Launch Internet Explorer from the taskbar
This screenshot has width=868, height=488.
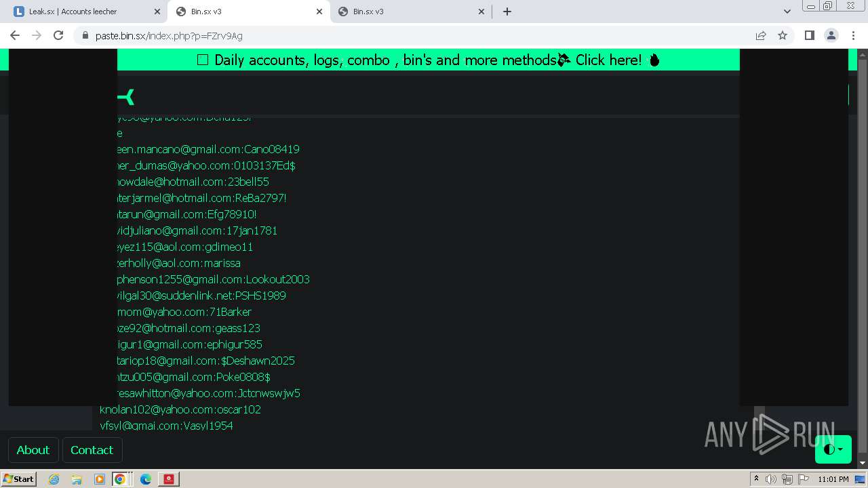pyautogui.click(x=54, y=479)
